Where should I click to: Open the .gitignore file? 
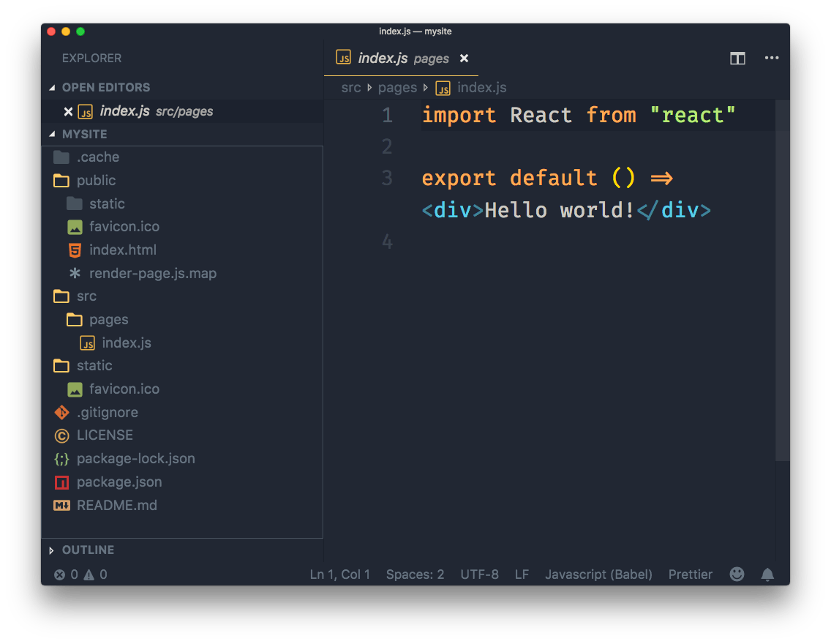tap(107, 412)
